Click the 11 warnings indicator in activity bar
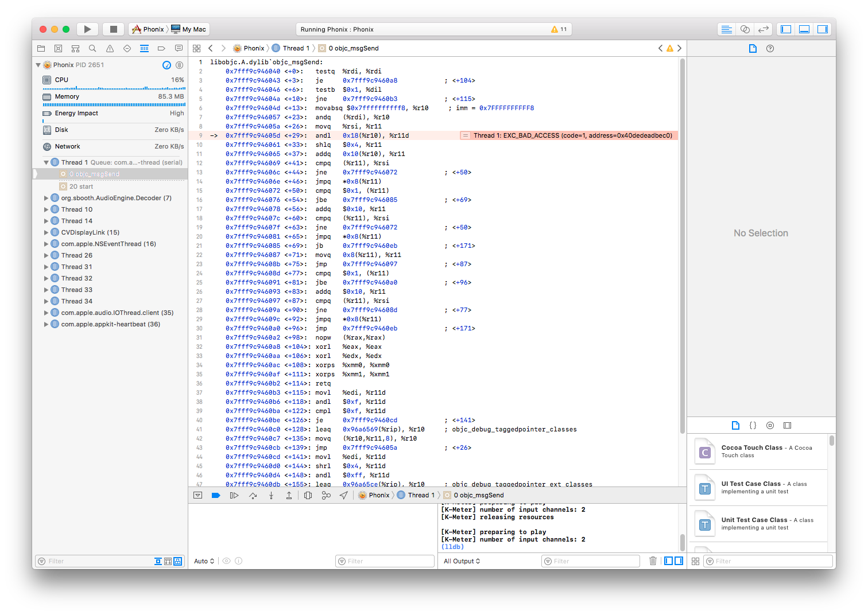 [x=559, y=29]
